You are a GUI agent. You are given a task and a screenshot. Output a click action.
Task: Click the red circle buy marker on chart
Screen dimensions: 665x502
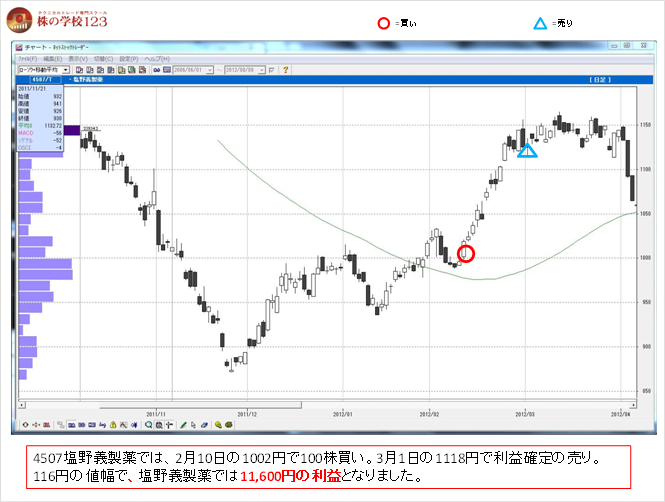465,254
